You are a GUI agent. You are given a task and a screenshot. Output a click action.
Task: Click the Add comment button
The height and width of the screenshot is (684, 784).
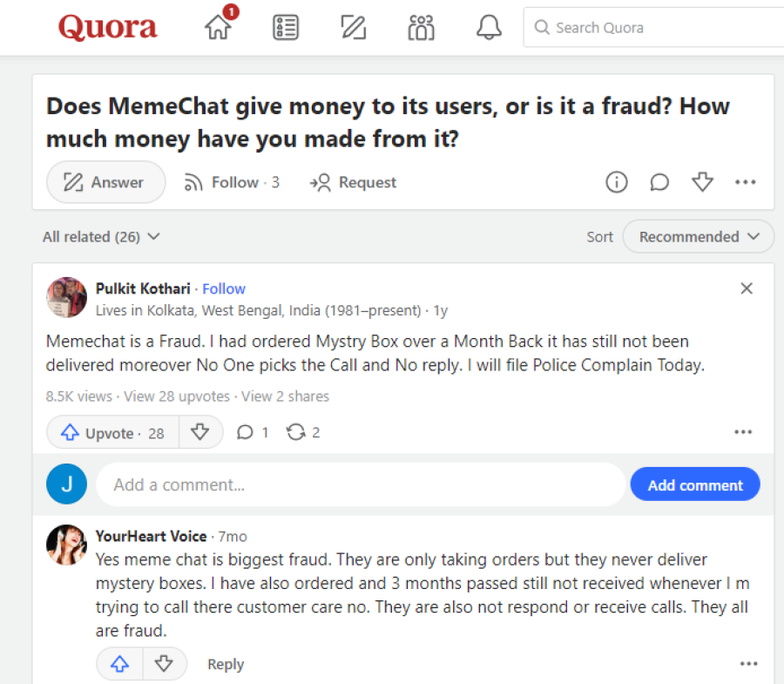tap(695, 484)
